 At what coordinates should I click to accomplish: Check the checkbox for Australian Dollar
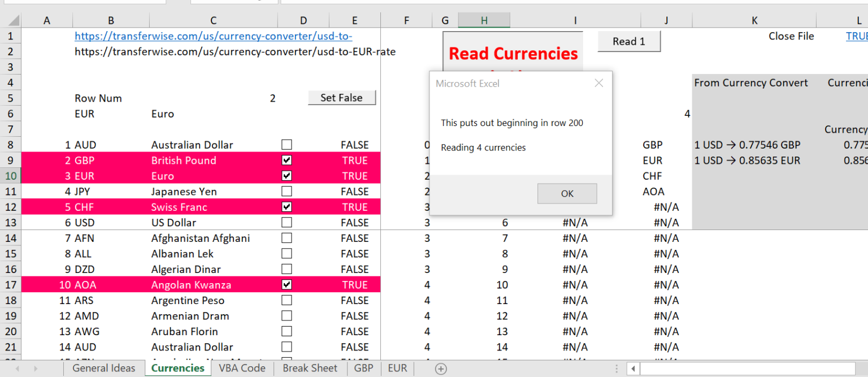pos(287,144)
